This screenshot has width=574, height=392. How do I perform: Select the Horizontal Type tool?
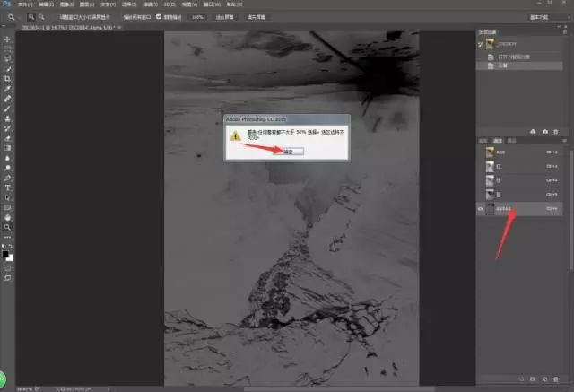coord(8,187)
